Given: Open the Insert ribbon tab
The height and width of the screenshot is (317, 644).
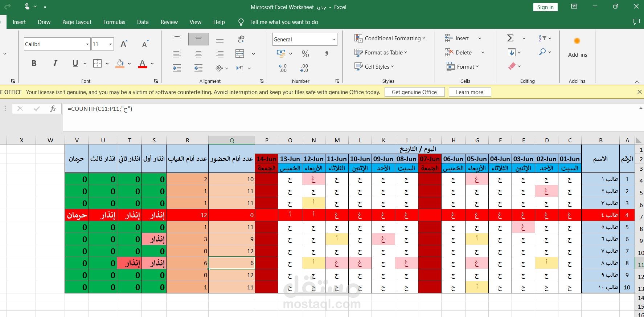Looking at the screenshot, I should coord(19,22).
